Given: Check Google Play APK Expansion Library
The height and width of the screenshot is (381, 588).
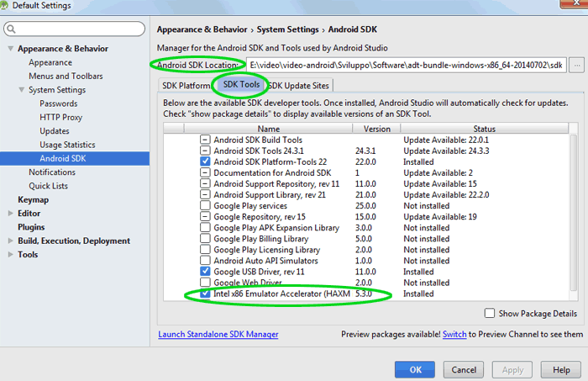Looking at the screenshot, I should point(205,227).
